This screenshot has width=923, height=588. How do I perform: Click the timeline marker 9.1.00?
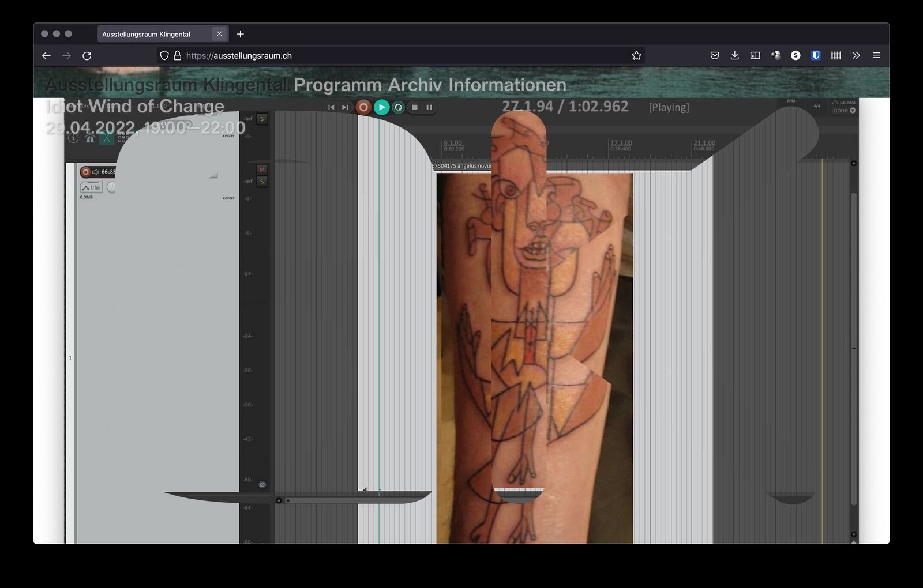click(453, 143)
